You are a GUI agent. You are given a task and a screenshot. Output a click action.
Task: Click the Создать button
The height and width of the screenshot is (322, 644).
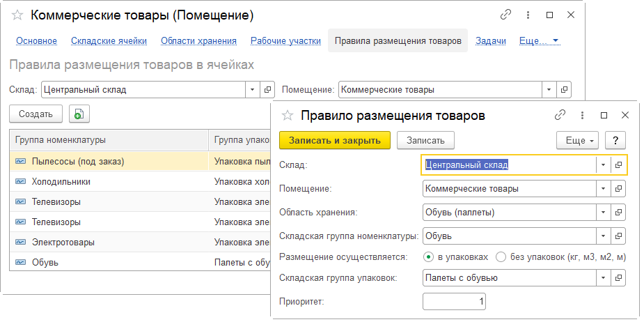pyautogui.click(x=36, y=114)
